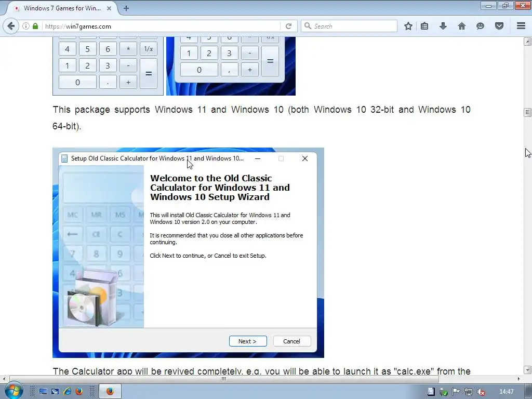This screenshot has height=399, width=532.
Task: Click the green padlock security icon
Action: (35, 26)
